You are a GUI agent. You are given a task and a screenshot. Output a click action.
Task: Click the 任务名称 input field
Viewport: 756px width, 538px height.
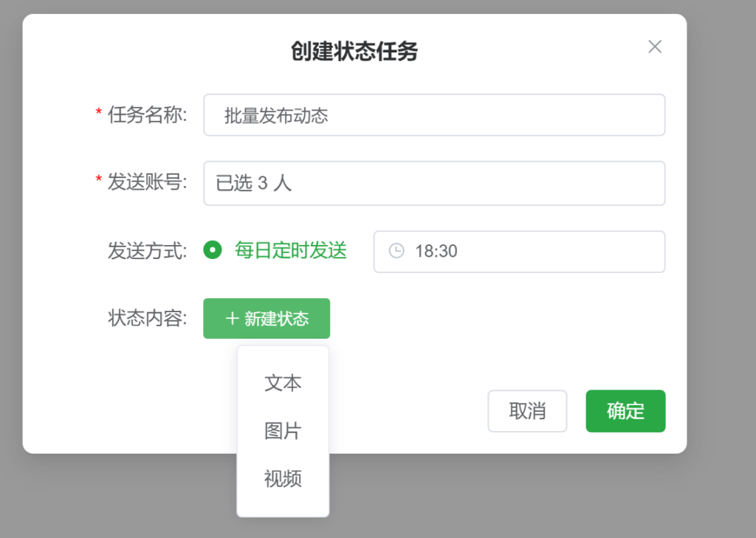434,115
